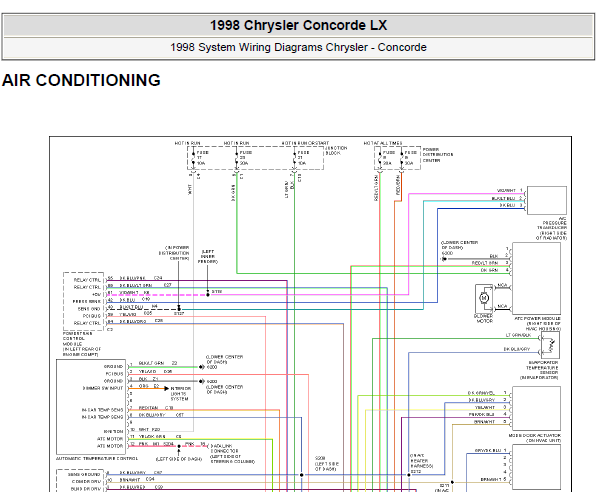Click 'YEL/WHT 3' at the mode door actuator
The width and height of the screenshot is (599, 492).
click(x=491, y=408)
